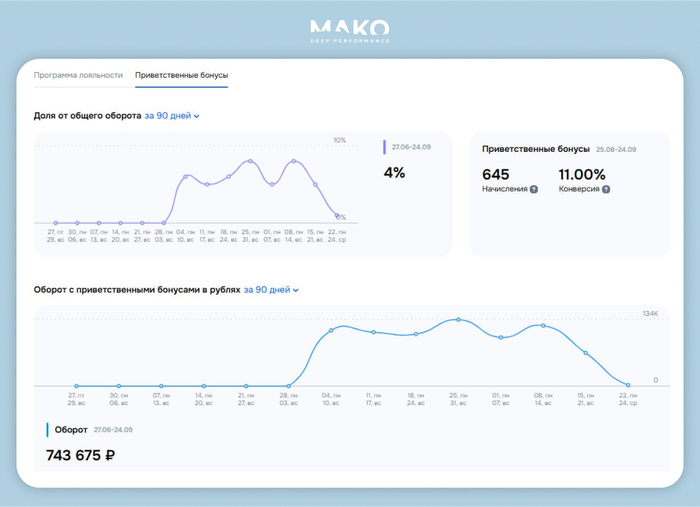The height and width of the screenshot is (507, 700).
Task: Click the MAKO logo in the header
Action: (x=350, y=30)
